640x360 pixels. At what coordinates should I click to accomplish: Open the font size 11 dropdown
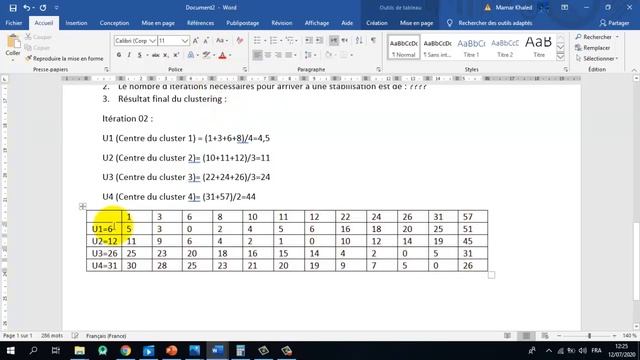pyautogui.click(x=184, y=40)
